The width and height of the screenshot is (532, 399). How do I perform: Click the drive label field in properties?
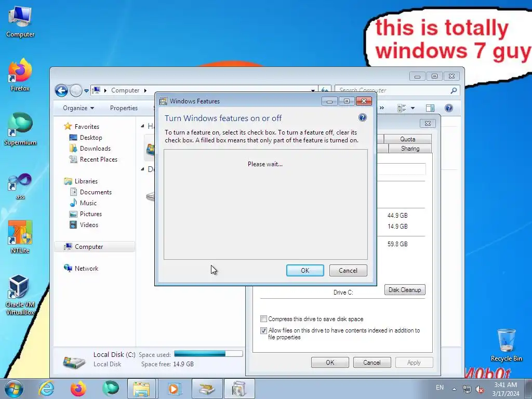coord(402,169)
